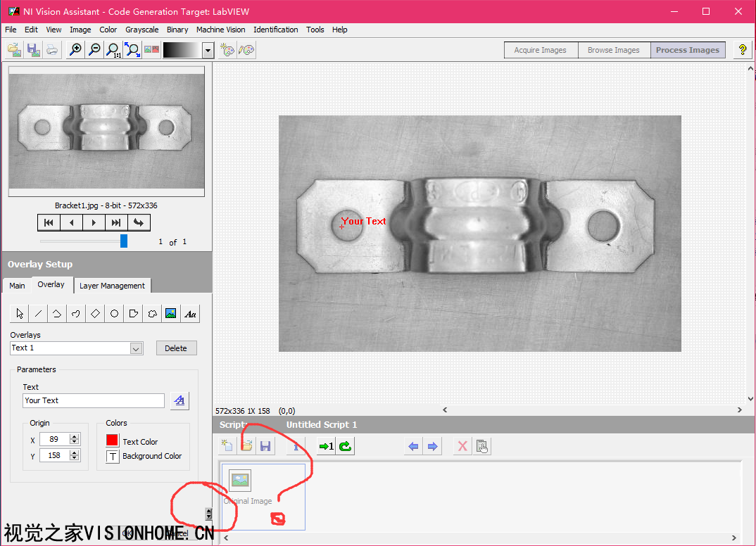The image size is (756, 546).
Task: Delete the selected overlay with Delete button
Action: [176, 348]
